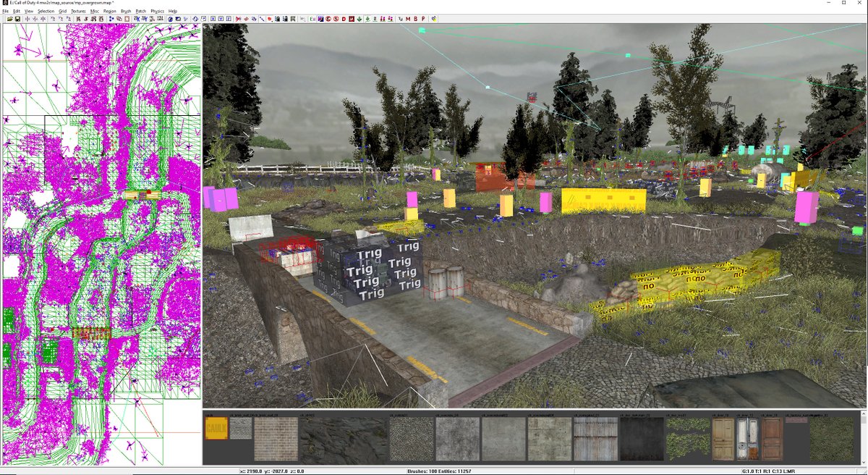Image resolution: width=868 pixels, height=475 pixels.
Task: Click the dark red square icon after D
Action: pyautogui.click(x=352, y=19)
